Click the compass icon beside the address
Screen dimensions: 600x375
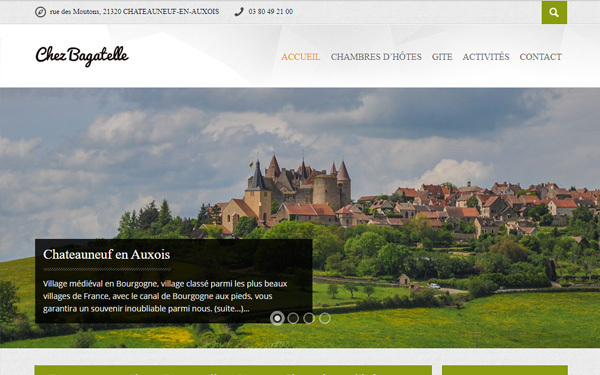pyautogui.click(x=41, y=12)
